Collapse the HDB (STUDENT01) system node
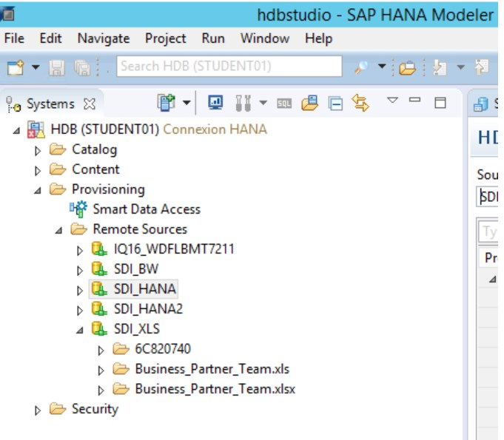Image resolution: width=504 pixels, height=440 pixels. pos(17,130)
